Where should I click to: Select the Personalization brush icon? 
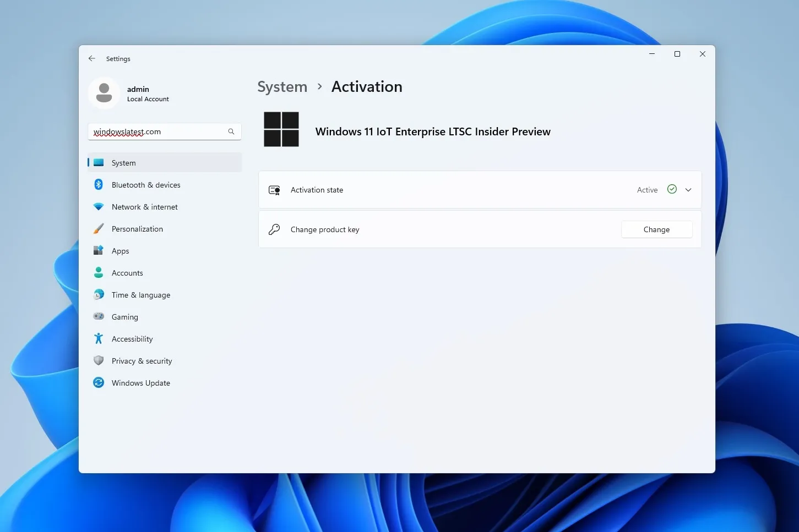pos(98,228)
